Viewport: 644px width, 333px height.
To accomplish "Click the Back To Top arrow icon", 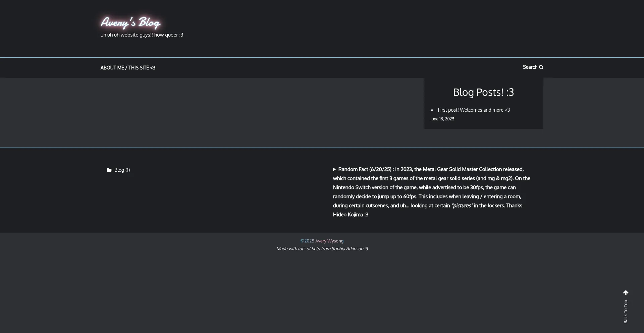I will coord(626,293).
